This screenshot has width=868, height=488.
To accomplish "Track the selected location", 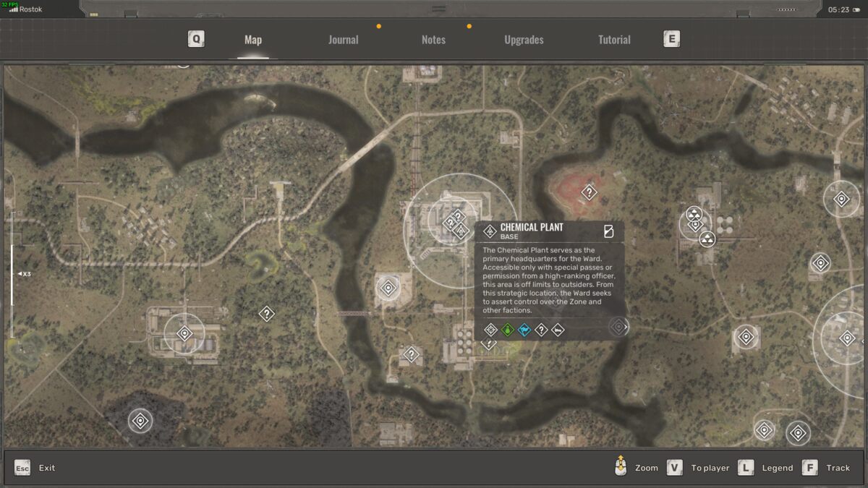I will [x=838, y=468].
